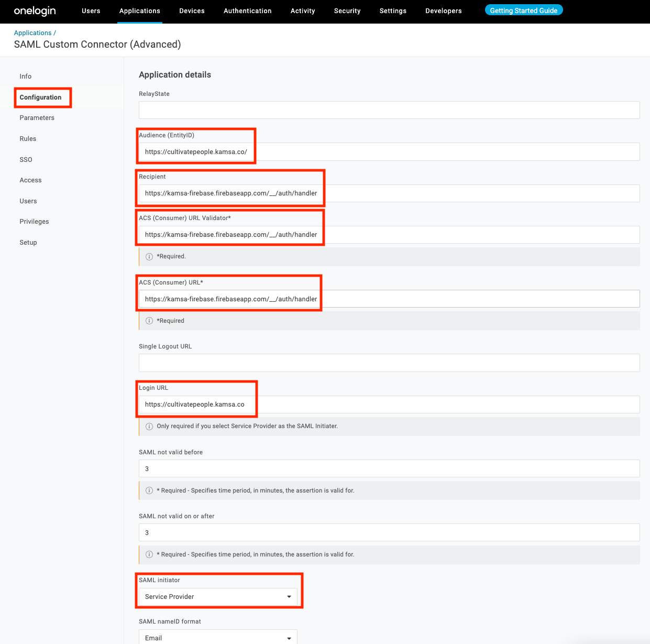Click the Recipient input field

click(389, 193)
